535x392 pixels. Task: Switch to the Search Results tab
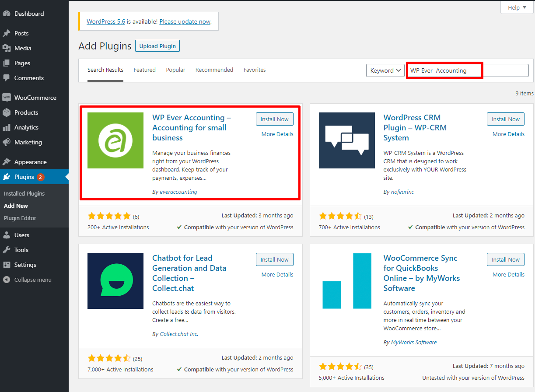[x=105, y=70]
